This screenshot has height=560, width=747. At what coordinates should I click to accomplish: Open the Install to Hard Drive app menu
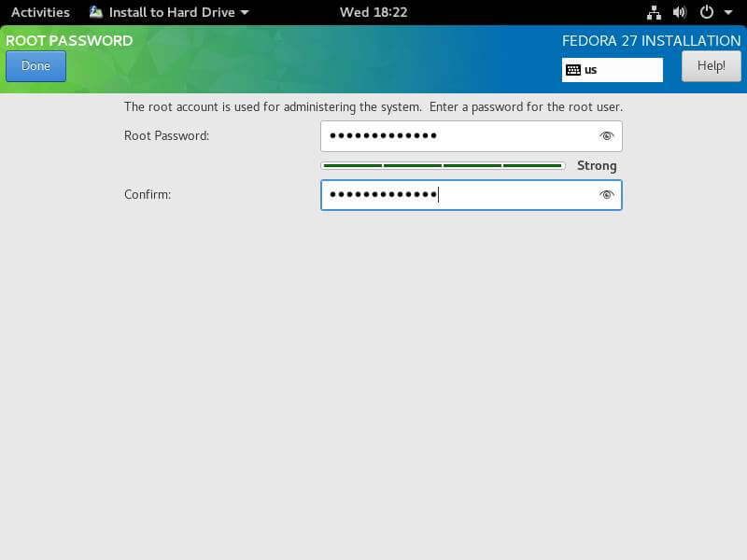tap(169, 12)
